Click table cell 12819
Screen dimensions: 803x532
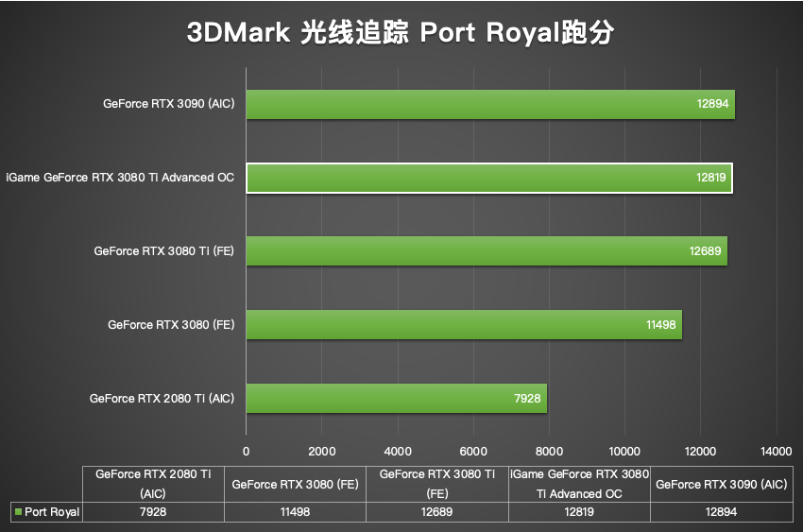click(579, 512)
